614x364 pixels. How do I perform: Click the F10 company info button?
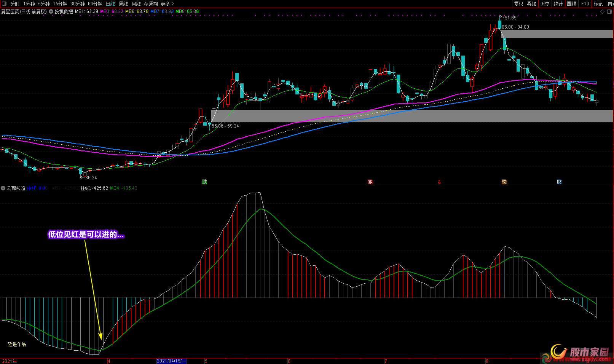[x=585, y=4]
